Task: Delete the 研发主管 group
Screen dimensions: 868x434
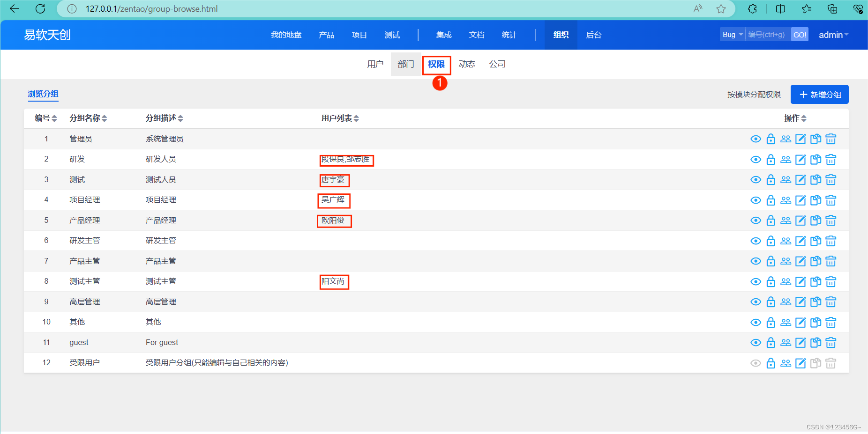Action: [831, 241]
